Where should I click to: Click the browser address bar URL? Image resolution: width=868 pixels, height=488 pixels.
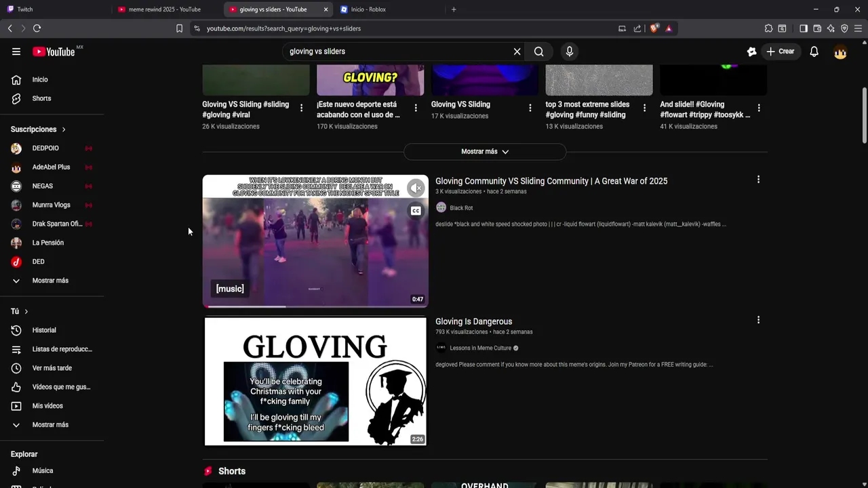coord(283,28)
